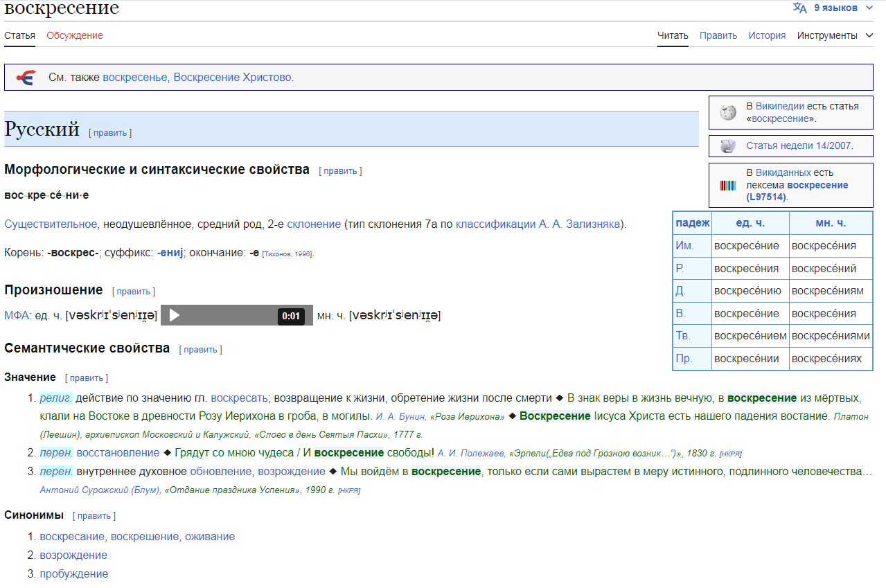This screenshot has width=886, height=588.
Task: Open the обновление link
Action: click(x=221, y=472)
